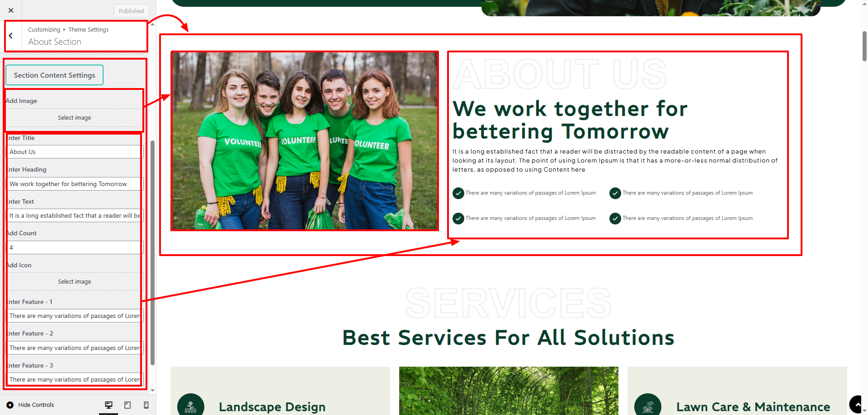Click the Add Count label
Viewport: 868px width, 415px height.
point(21,233)
